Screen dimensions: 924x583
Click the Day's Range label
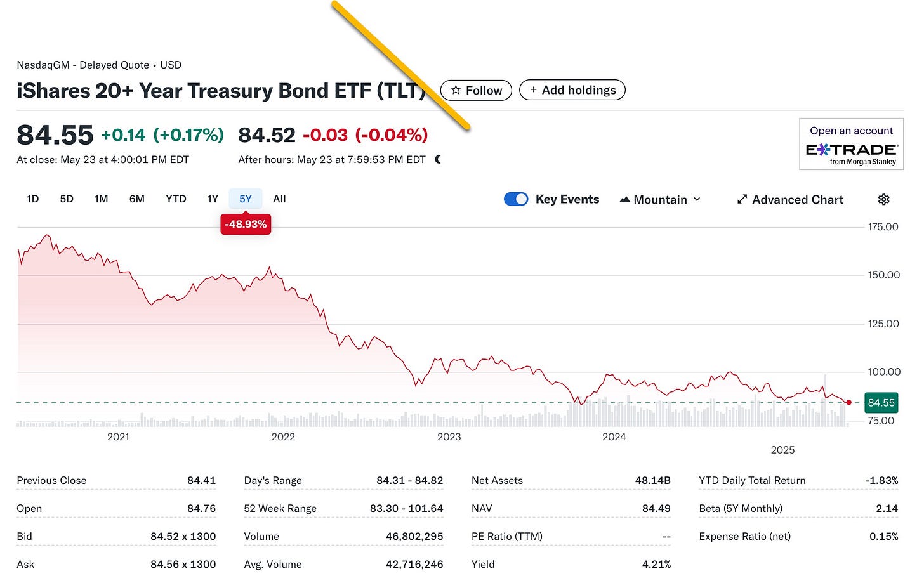(273, 481)
